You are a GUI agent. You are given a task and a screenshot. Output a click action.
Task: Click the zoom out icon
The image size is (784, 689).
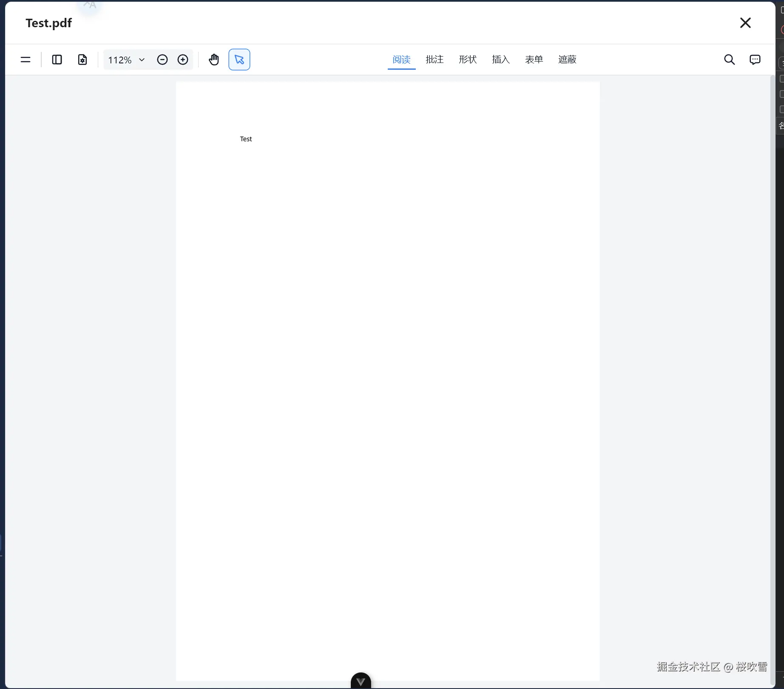pyautogui.click(x=162, y=60)
